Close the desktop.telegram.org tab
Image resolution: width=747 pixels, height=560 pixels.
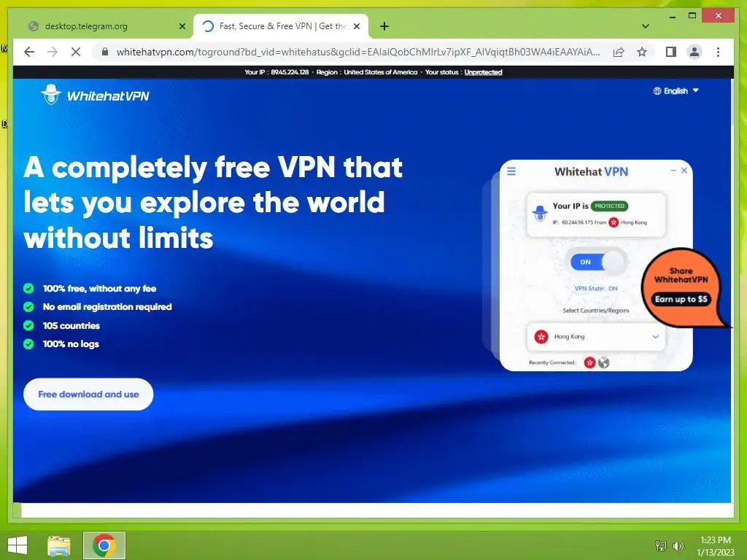tap(182, 26)
